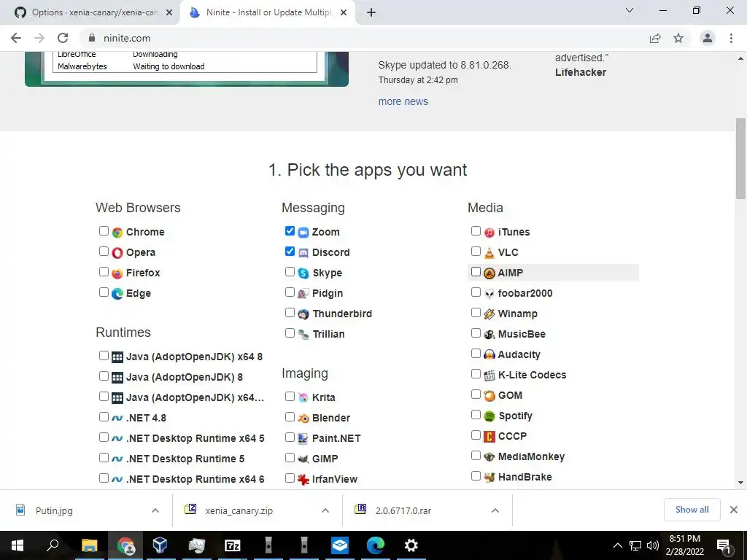Image resolution: width=747 pixels, height=560 pixels.
Task: Click the VLC traffic cone icon
Action: (489, 253)
